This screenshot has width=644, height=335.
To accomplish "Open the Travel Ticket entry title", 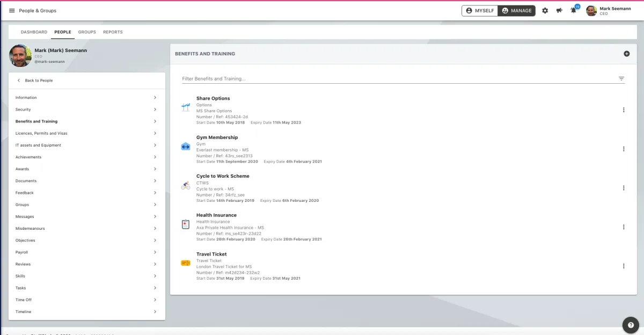I will point(211,254).
